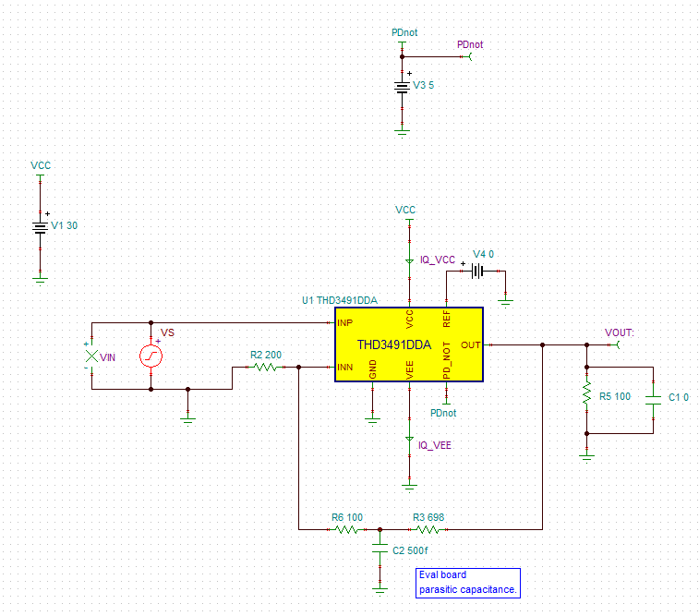Click the R3 698 label text
This screenshot has width=699, height=616.
[x=428, y=517]
